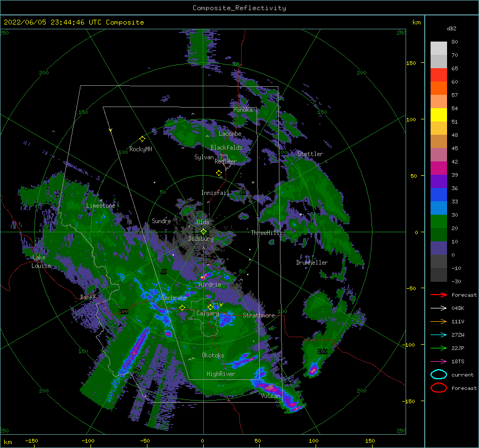This screenshot has width=479, height=448.
Task: Click the km label at bottom left
Action: point(7,442)
